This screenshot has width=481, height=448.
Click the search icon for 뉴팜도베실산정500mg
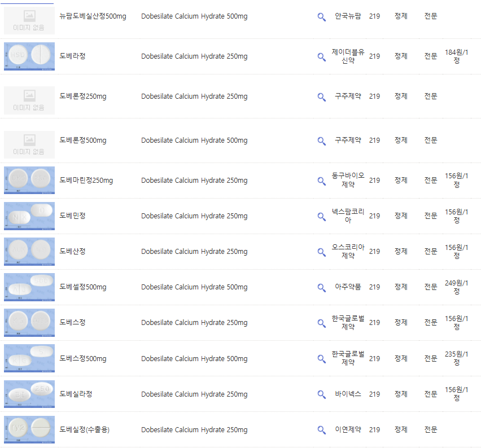321,16
